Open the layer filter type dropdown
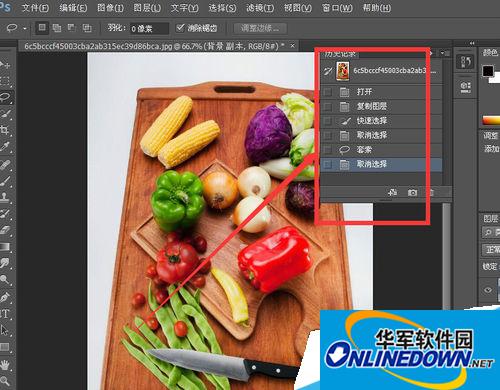 click(491, 232)
